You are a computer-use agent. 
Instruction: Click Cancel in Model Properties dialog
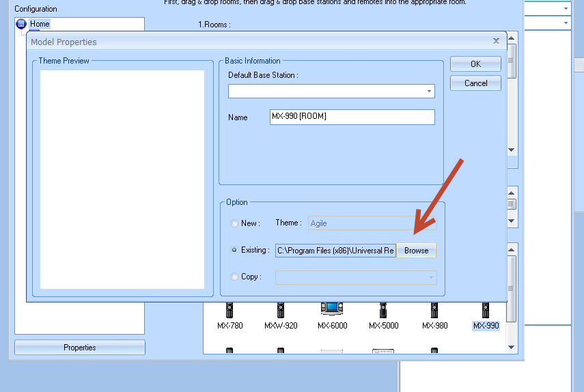pyautogui.click(x=475, y=83)
